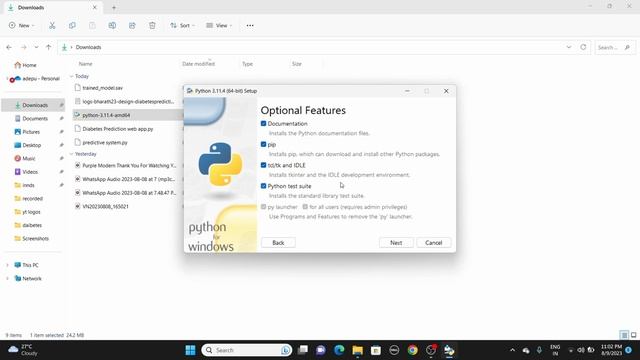Collapse the Today file group
The image size is (640, 360).
71,76
